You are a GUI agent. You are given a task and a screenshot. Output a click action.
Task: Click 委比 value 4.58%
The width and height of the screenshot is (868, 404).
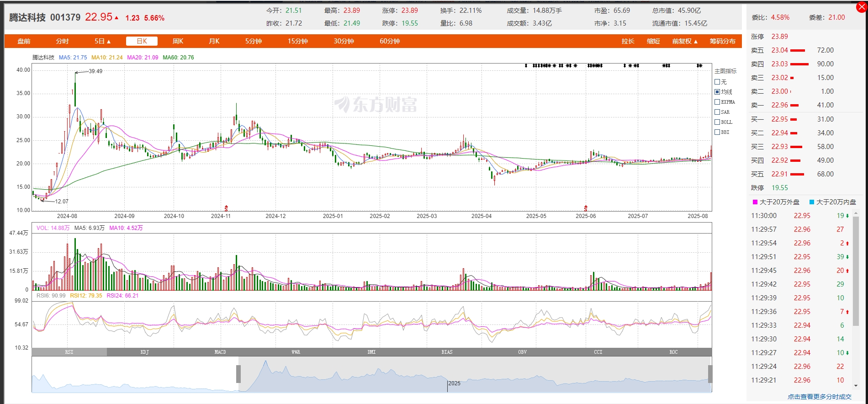tap(780, 17)
